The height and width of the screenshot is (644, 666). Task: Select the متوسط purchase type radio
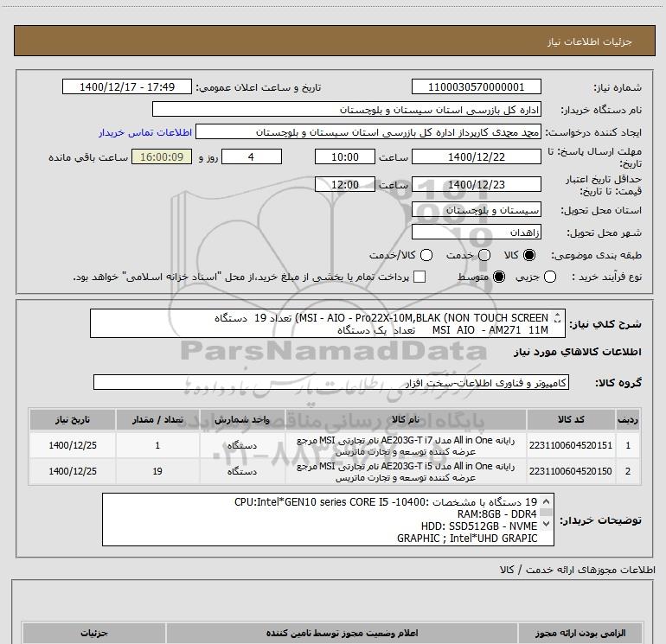pos(499,277)
